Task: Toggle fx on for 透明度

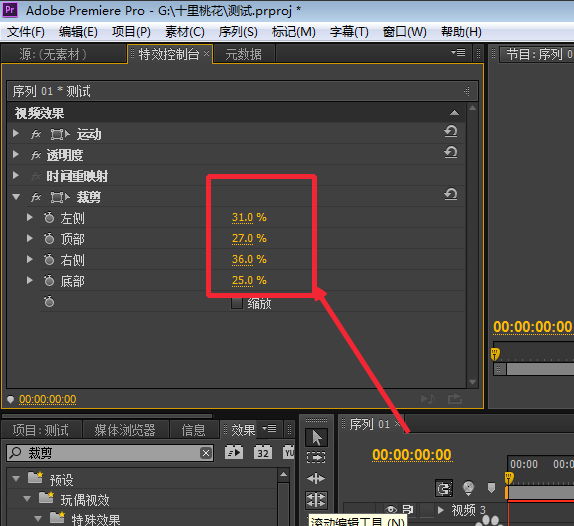Action: click(x=36, y=155)
